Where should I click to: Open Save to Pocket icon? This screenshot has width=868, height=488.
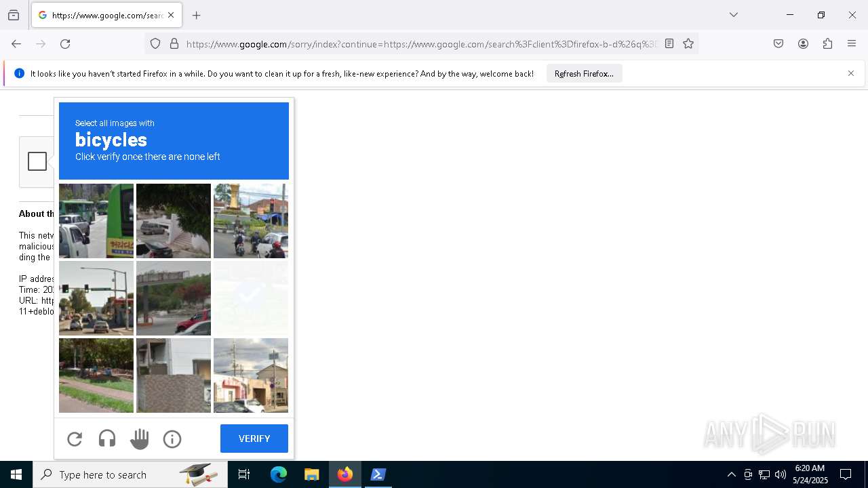click(778, 44)
